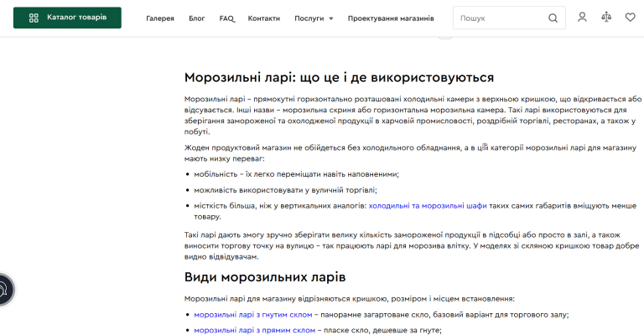The image size is (644, 335).
Task: Open the Галерея page
Action: (x=160, y=18)
